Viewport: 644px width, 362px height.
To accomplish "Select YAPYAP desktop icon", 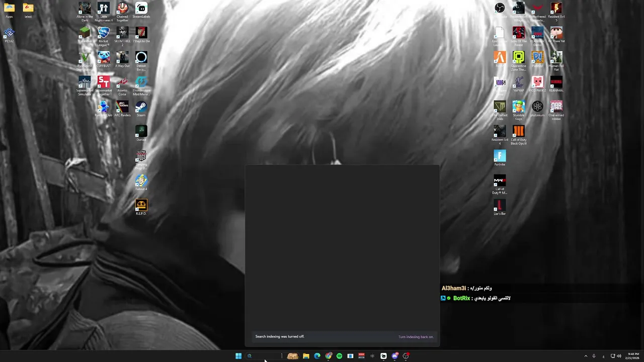I will click(x=519, y=84).
